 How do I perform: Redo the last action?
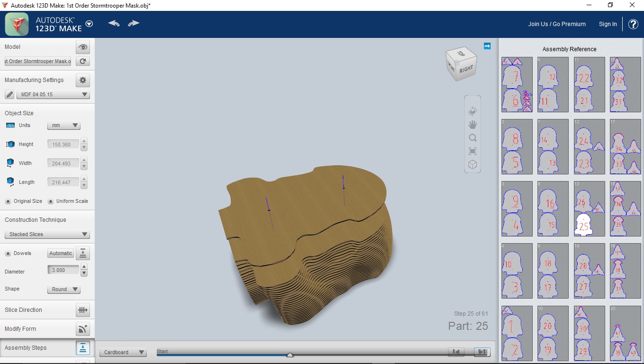[x=134, y=23]
